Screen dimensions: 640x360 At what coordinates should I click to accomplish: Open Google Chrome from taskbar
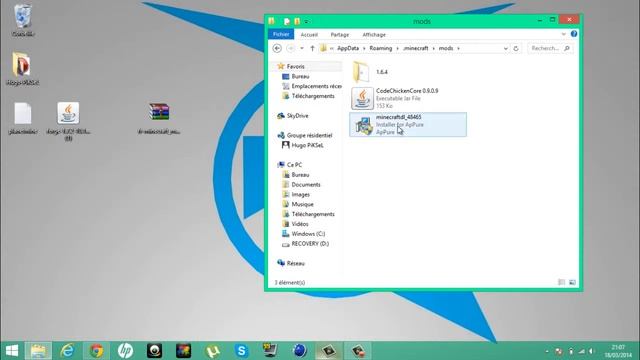[x=96, y=351]
